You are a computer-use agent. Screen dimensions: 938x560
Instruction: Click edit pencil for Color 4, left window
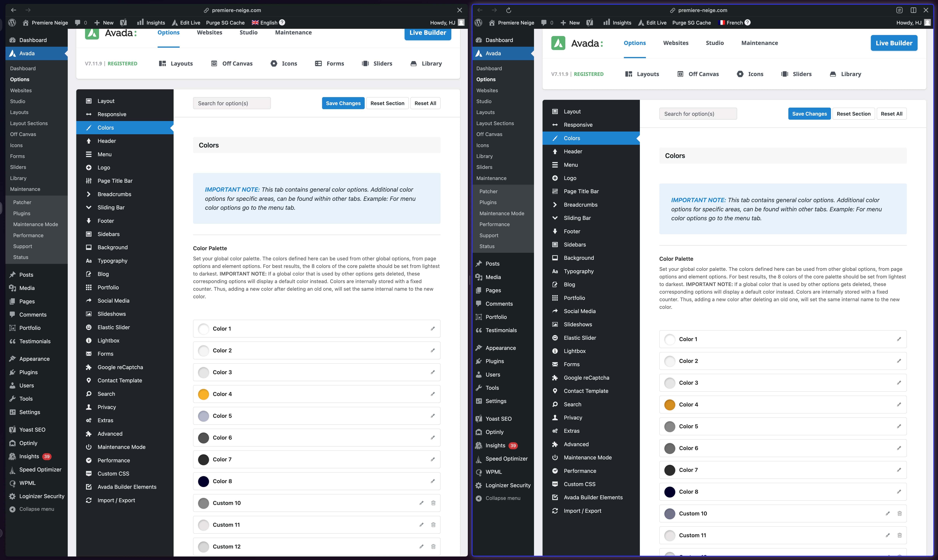coord(433,394)
